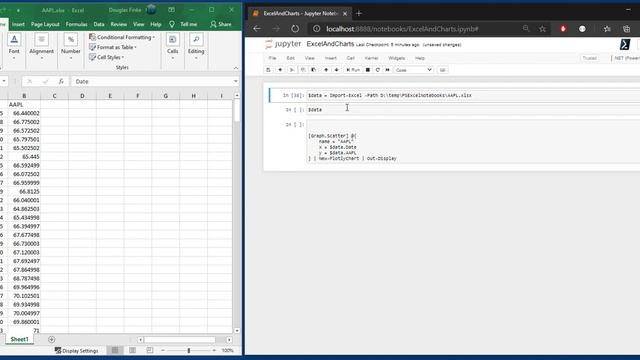Open the Editing group in Excel
The image size is (640, 360).
pyautogui.click(x=196, y=47)
